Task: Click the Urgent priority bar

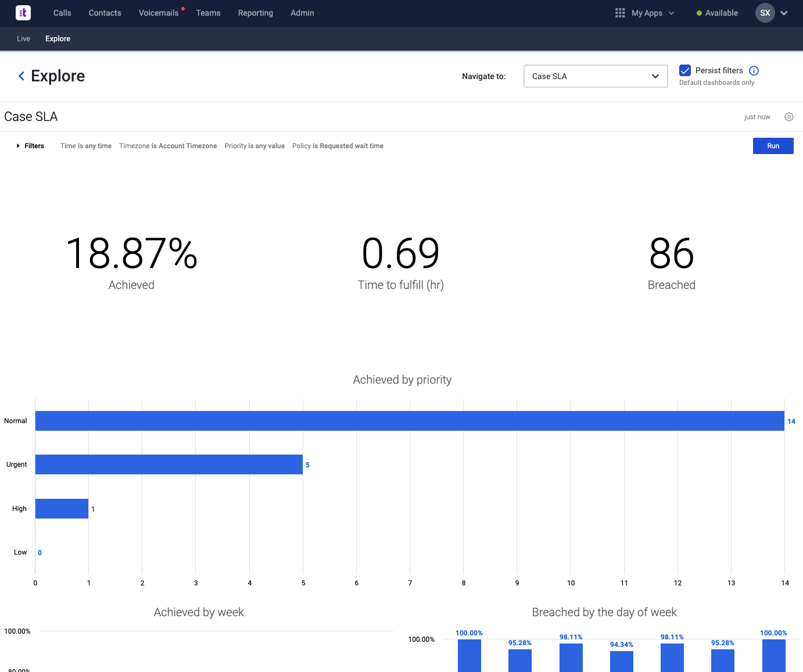Action: pyautogui.click(x=169, y=464)
